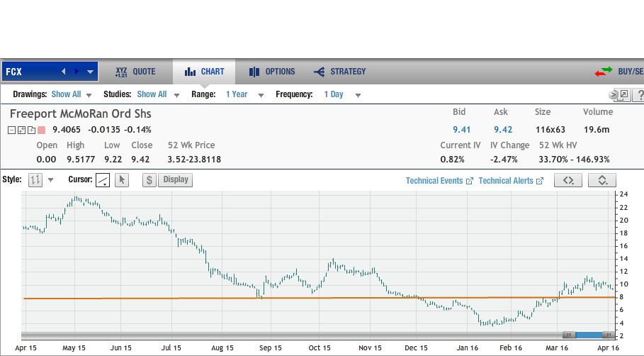Open the CHART tab
Image resolution: width=644 pixels, height=356 pixels.
pyautogui.click(x=204, y=72)
